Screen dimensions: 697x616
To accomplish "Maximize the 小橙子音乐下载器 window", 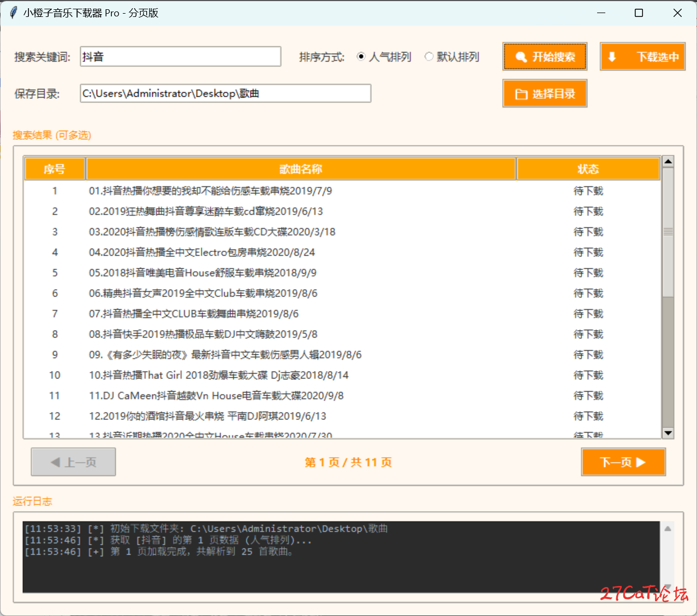I will coord(639,13).
